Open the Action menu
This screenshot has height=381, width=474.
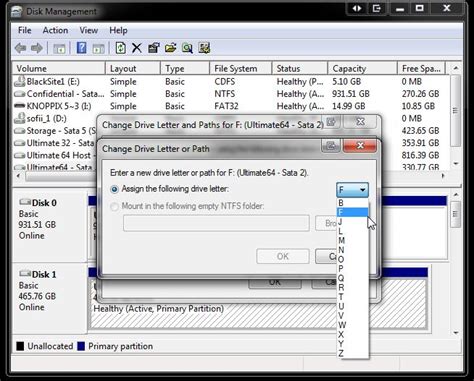pos(55,30)
